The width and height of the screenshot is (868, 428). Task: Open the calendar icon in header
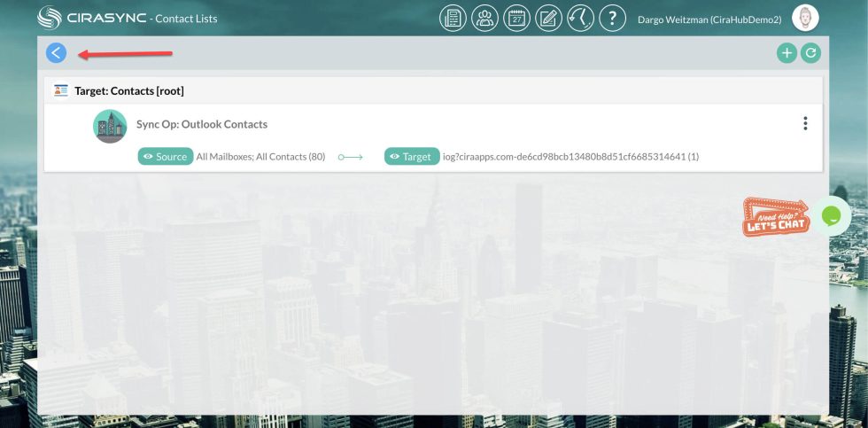(516, 18)
